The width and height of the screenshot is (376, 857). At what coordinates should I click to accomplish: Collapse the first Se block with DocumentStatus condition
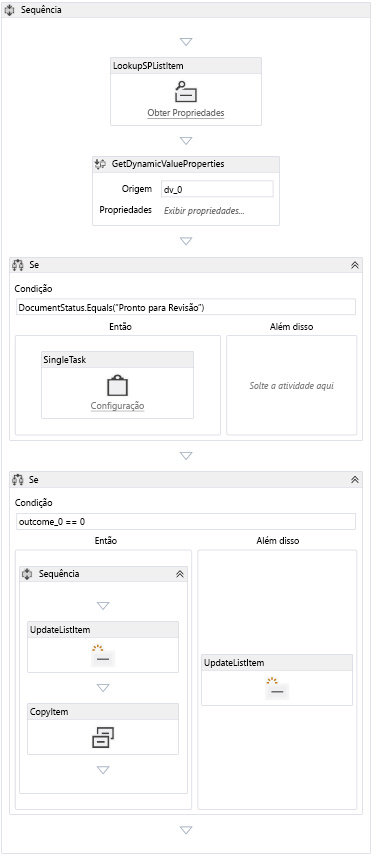click(355, 265)
